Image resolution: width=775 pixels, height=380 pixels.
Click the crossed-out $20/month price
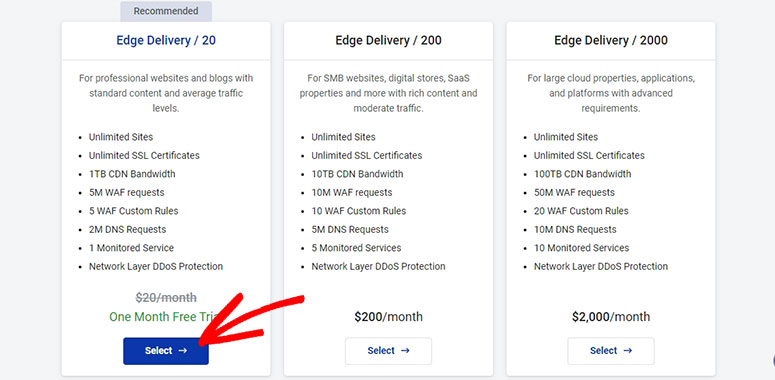[x=166, y=297]
